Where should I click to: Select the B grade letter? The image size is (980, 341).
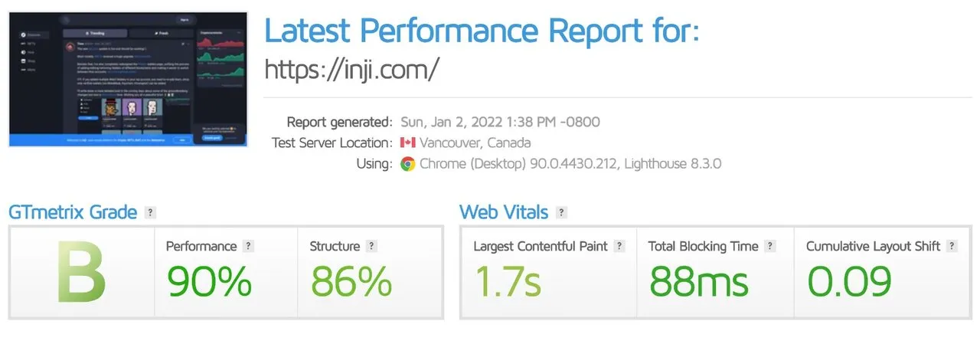82,274
